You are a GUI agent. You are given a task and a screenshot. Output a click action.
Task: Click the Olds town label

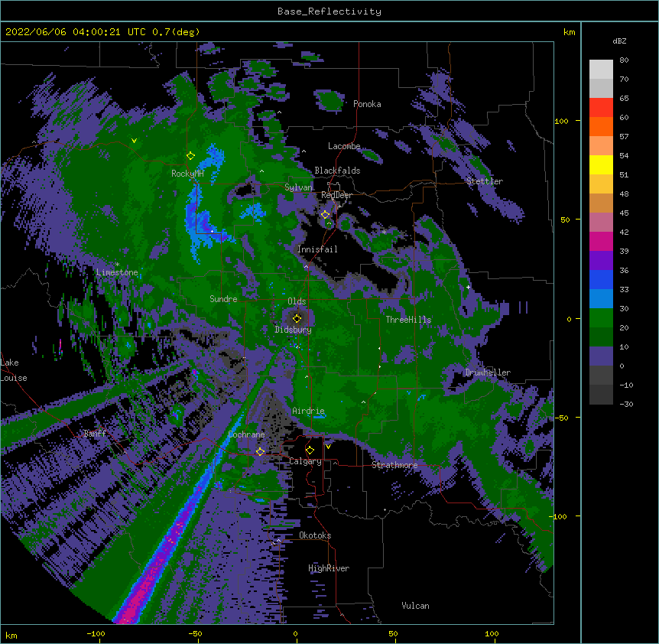297,301
